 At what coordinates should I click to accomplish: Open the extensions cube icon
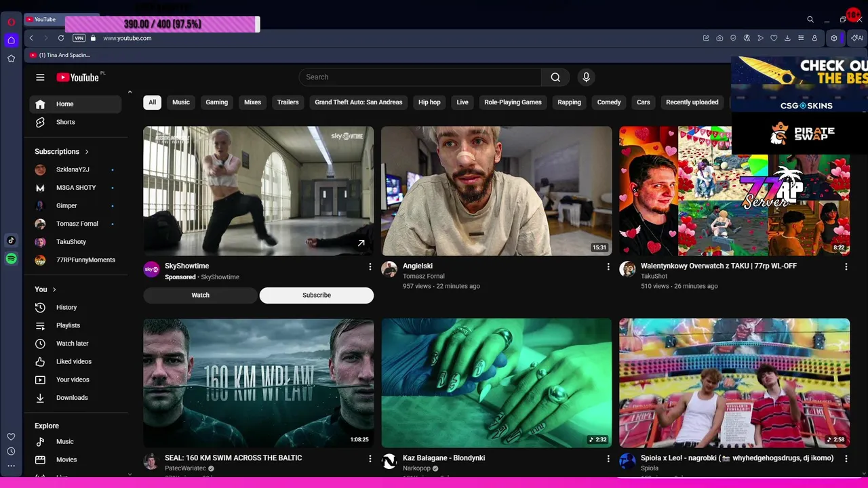coord(834,38)
